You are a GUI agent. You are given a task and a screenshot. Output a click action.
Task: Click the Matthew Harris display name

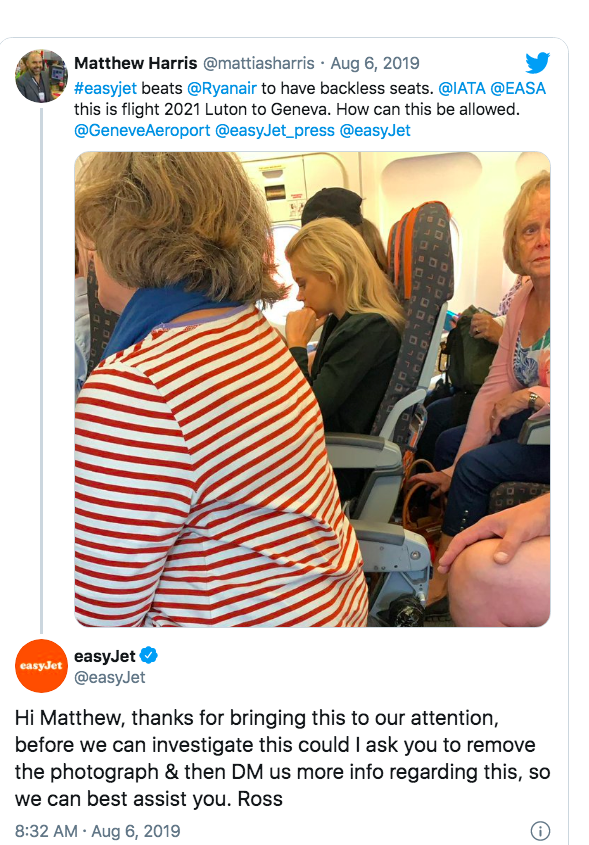[x=135, y=63]
